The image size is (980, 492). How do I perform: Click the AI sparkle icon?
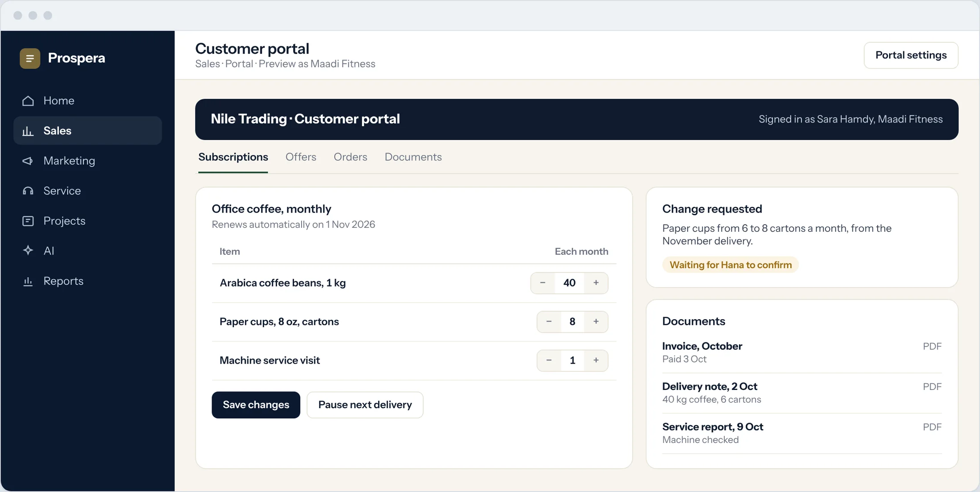(28, 251)
